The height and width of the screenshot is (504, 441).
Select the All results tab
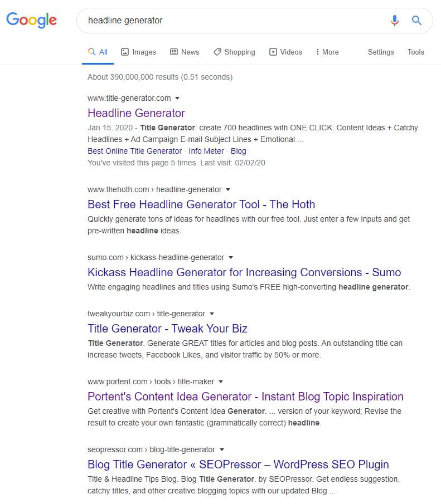(98, 52)
